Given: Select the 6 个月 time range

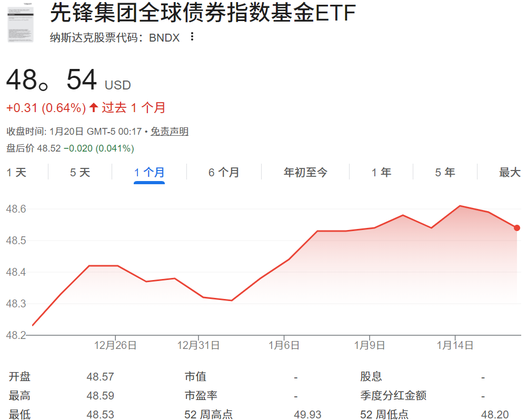Looking at the screenshot, I should [x=224, y=172].
